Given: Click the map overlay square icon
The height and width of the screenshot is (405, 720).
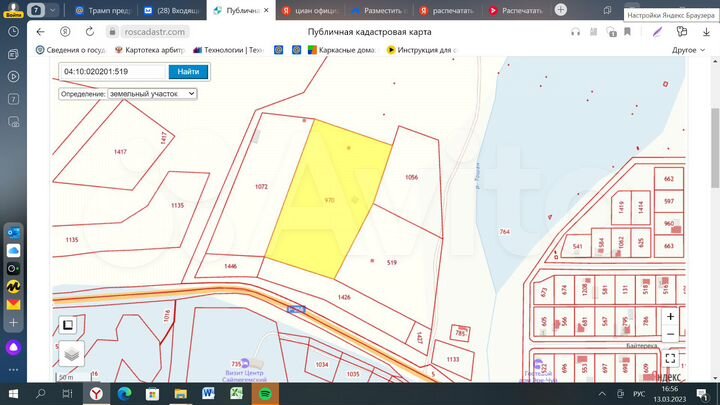Looking at the screenshot, I should (x=67, y=325).
